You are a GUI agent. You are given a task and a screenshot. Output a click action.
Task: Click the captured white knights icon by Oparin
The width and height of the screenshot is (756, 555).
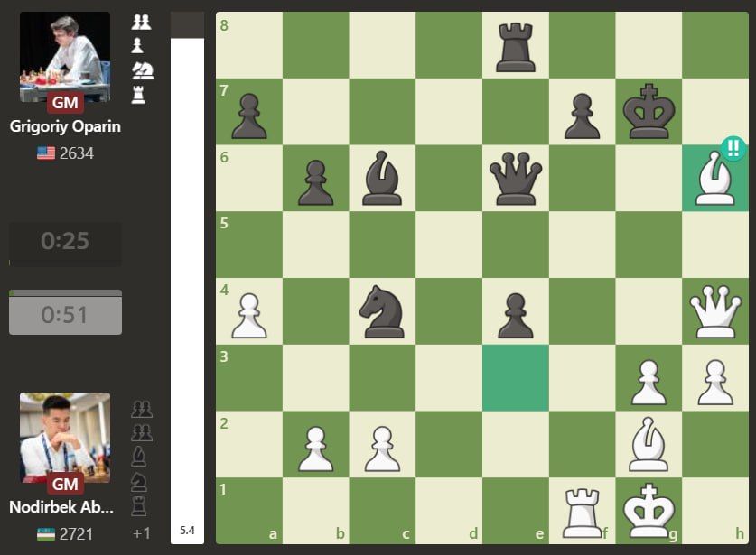tap(143, 70)
